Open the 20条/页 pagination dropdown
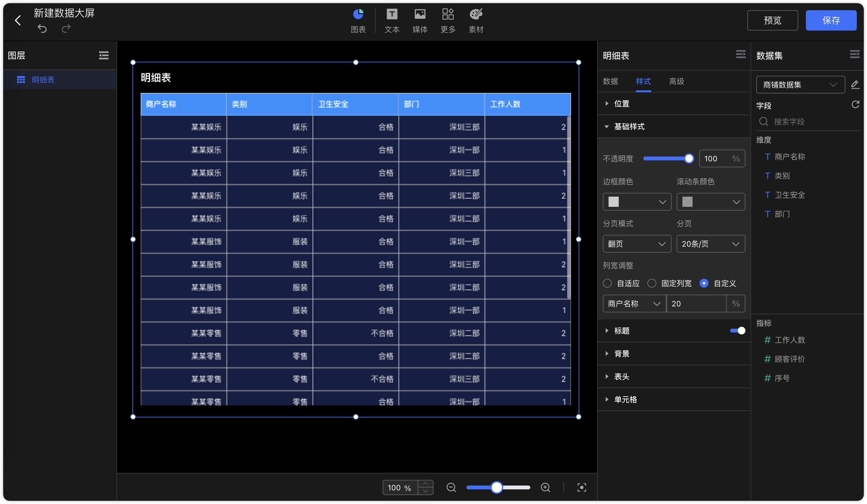Image resolution: width=867 pixels, height=504 pixels. pos(711,244)
